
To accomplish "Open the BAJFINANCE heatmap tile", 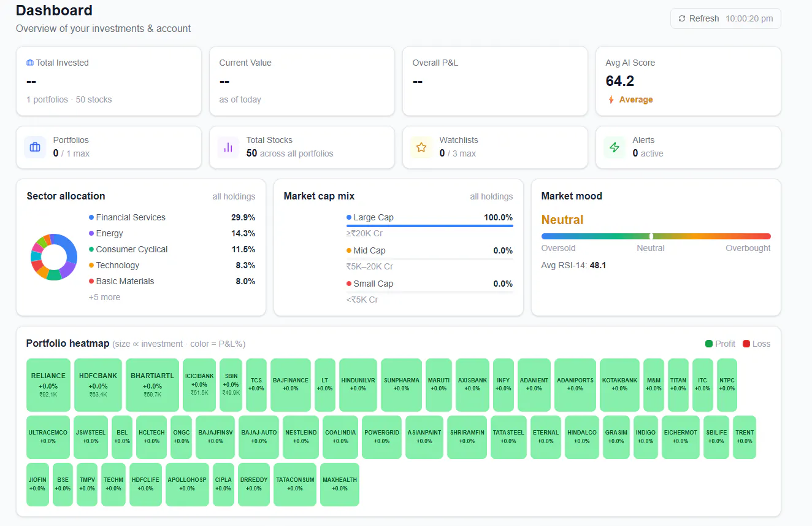I will tap(291, 385).
